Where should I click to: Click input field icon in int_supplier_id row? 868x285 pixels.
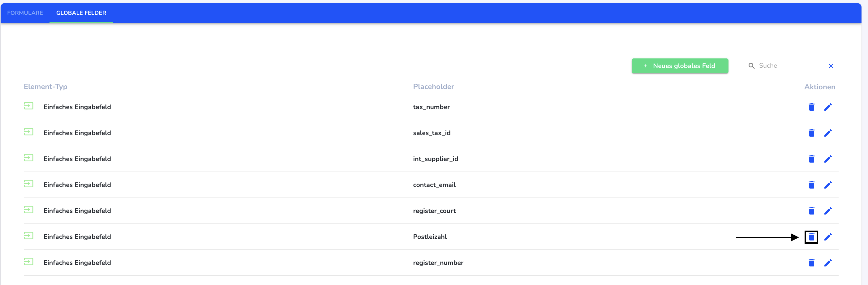click(x=29, y=158)
